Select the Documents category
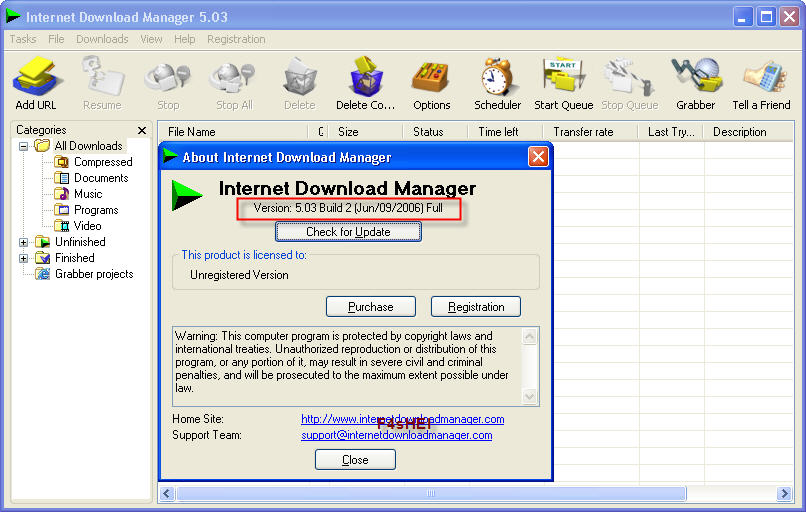Viewport: 806px width, 512px height. pyautogui.click(x=91, y=178)
